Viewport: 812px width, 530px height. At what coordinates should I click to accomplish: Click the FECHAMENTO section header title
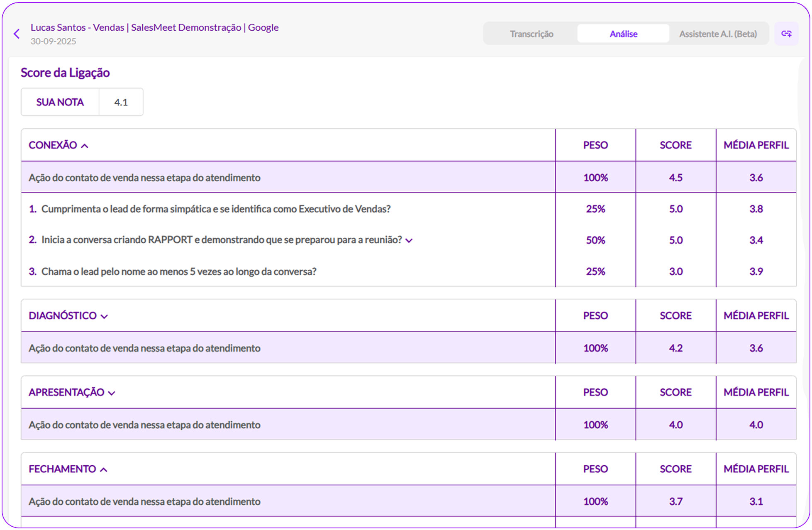[62, 469]
